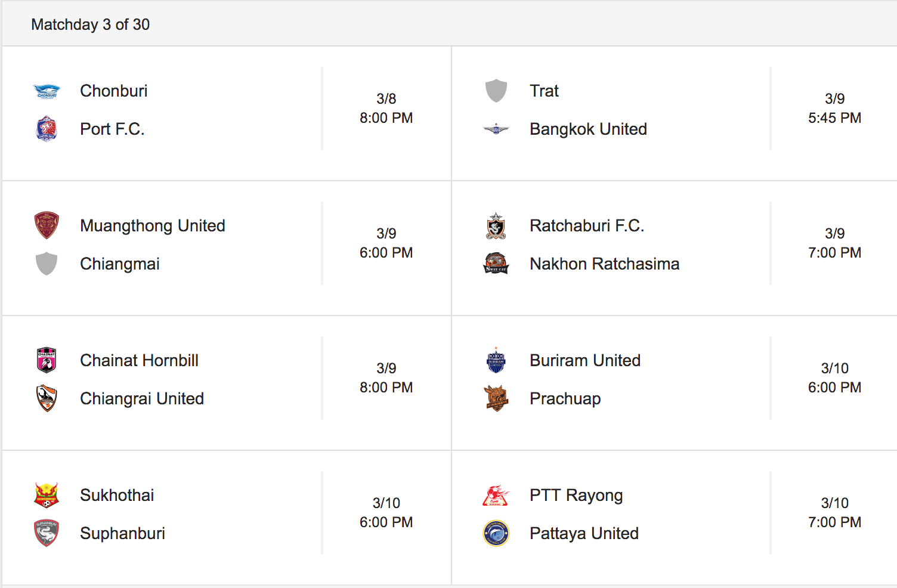Open the Ratchaburi F.C. crest
This screenshot has width=897, height=588.
(496, 226)
